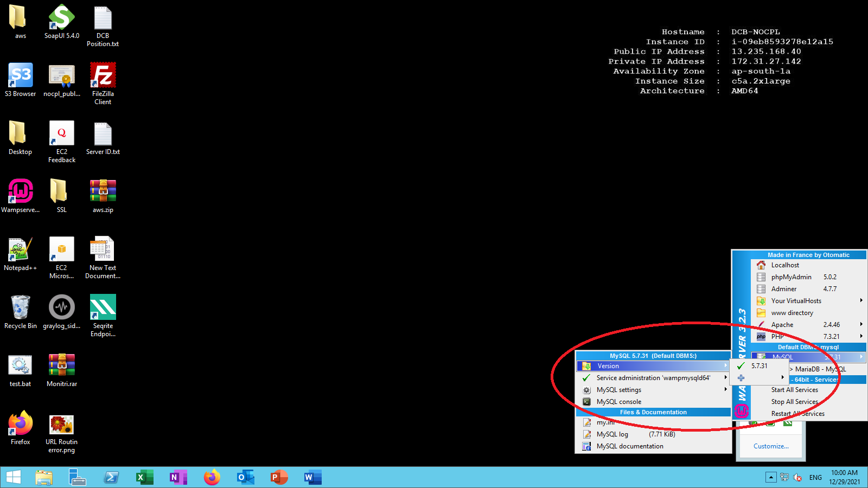Open the my.ini file entry

(x=653, y=422)
